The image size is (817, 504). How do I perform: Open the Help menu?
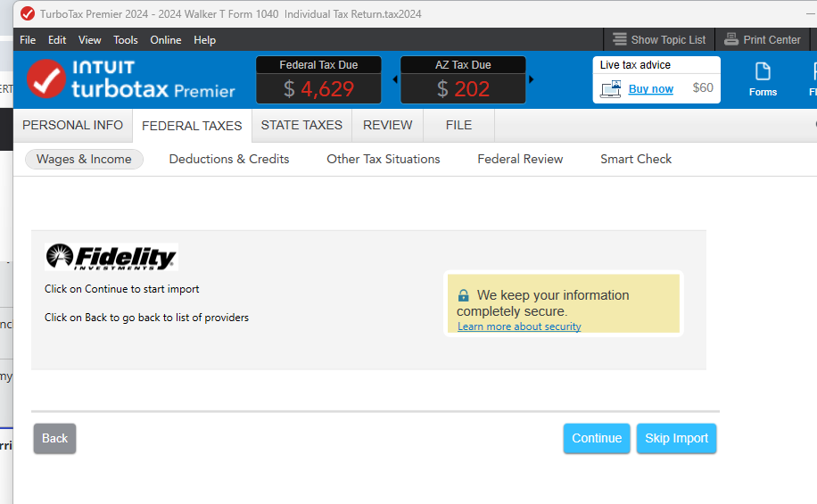205,40
